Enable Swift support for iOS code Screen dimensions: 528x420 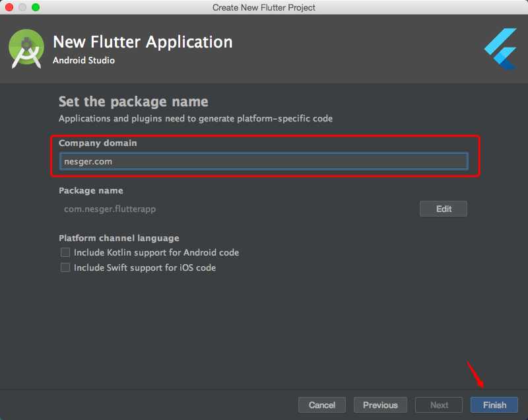click(x=65, y=267)
